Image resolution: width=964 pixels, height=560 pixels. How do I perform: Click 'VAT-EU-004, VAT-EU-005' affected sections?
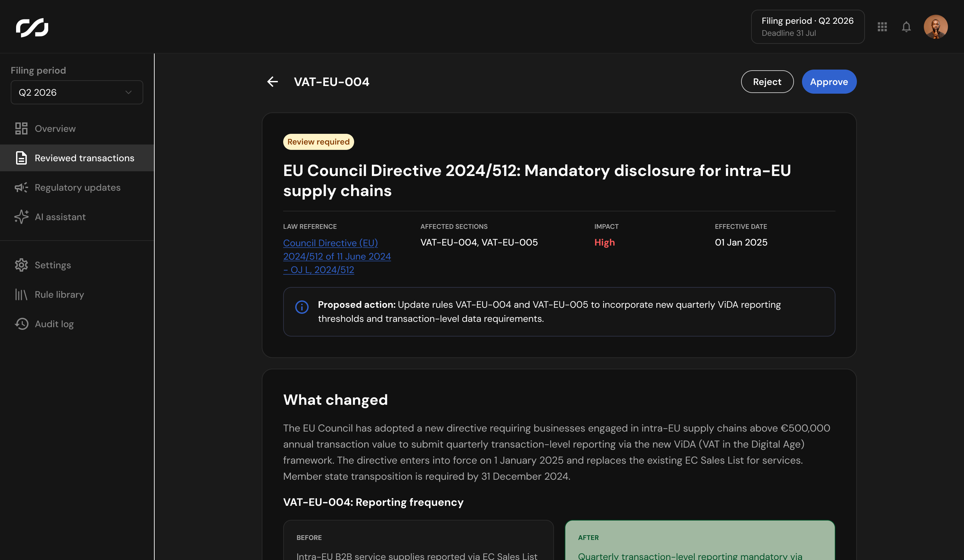[x=479, y=242]
